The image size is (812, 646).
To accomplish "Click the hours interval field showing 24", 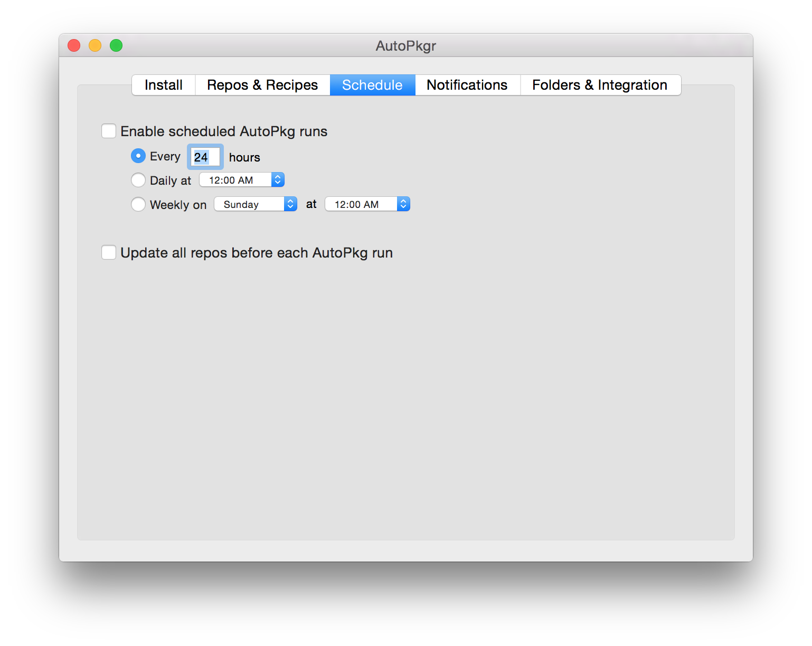I will click(x=205, y=157).
